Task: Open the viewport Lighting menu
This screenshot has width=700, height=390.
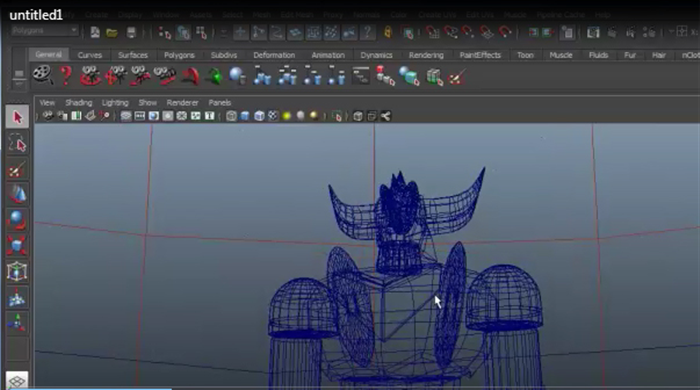Action: point(115,103)
